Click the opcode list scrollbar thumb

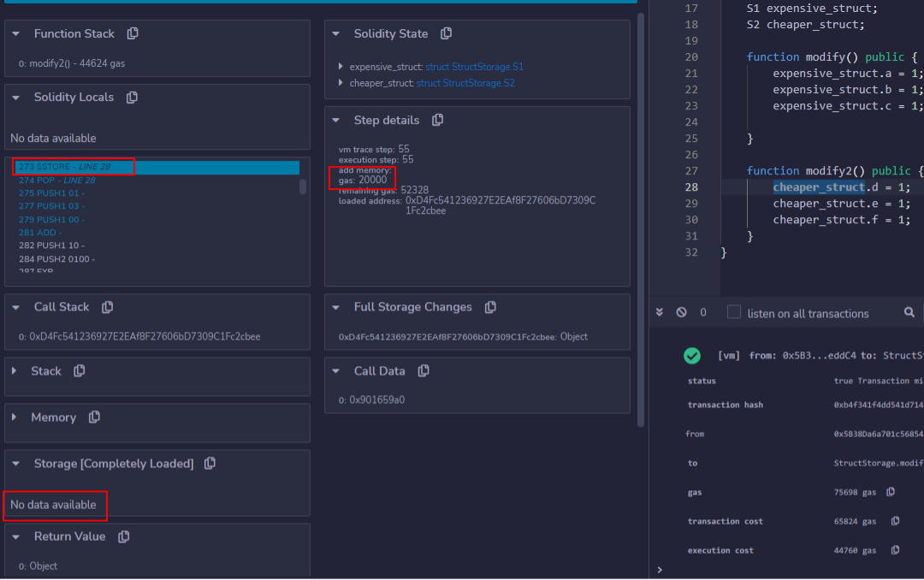303,186
